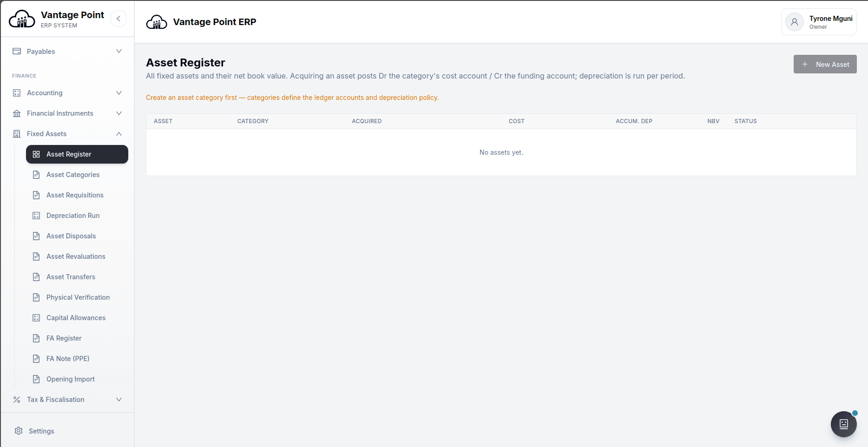Screen dimensions: 868x447
Task: Click the Asset Register page heading
Action: (185, 63)
